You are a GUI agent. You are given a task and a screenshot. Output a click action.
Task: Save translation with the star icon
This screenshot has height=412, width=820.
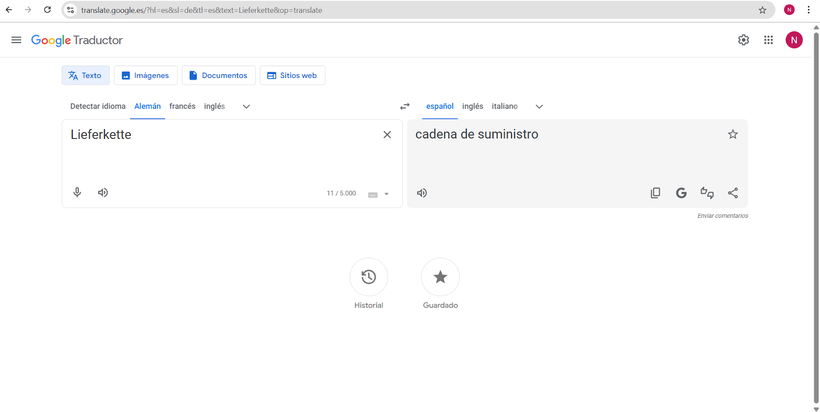click(733, 134)
